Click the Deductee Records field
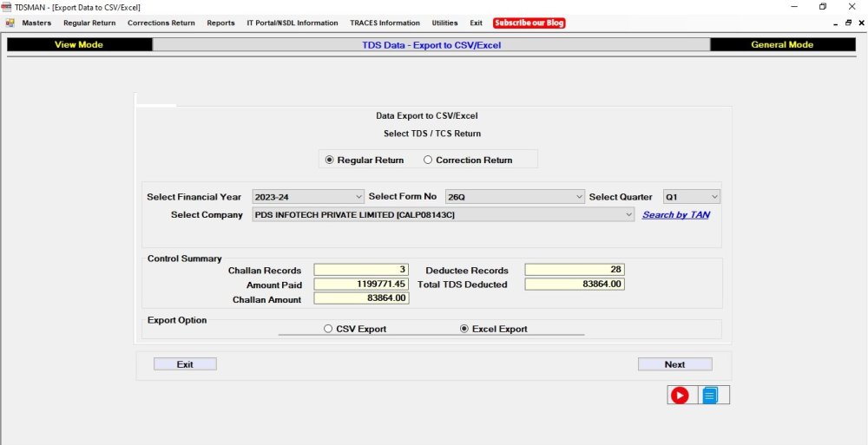 pos(575,270)
